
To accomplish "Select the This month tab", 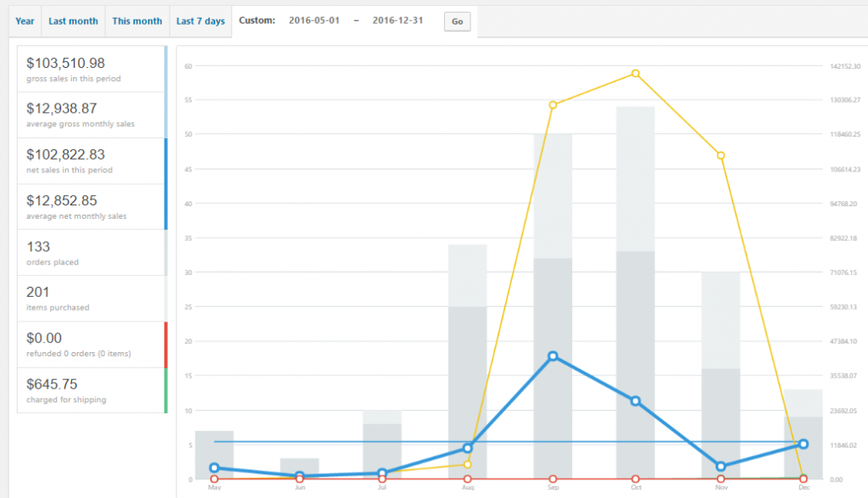I will point(137,21).
